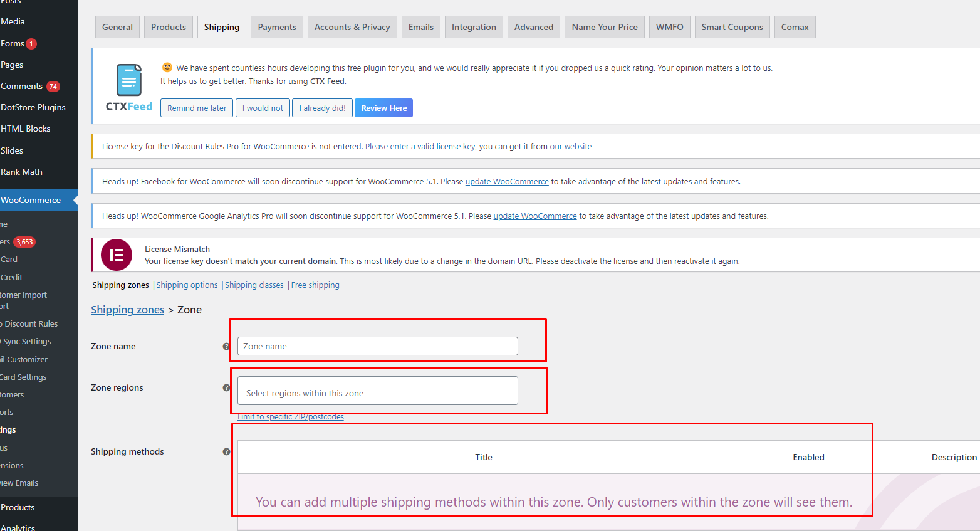980x531 pixels.
Task: Open Rank Math in the sidebar menu
Action: click(22, 172)
